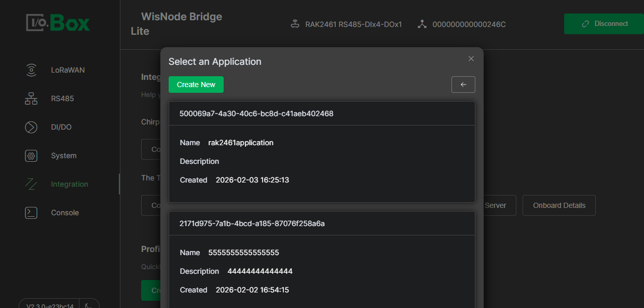Open the System settings icon

click(x=31, y=156)
